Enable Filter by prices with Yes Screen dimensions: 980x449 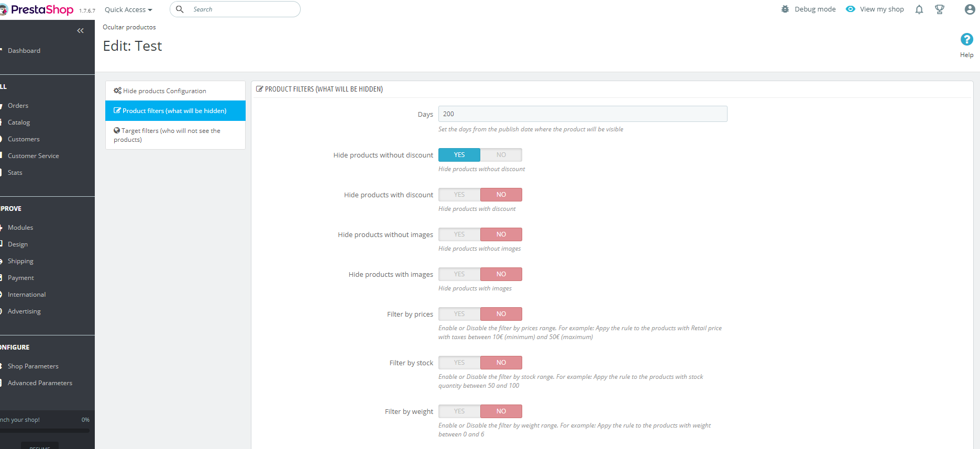click(x=459, y=314)
